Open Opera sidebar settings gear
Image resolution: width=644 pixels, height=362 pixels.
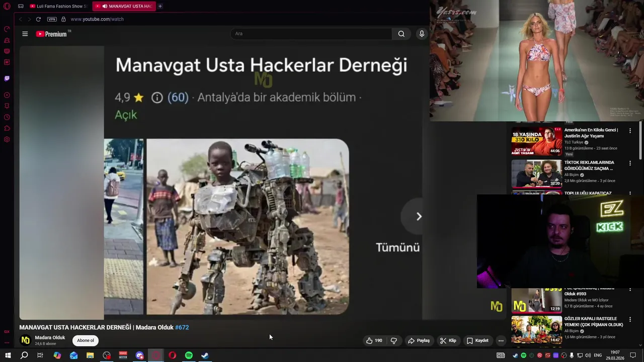(x=7, y=139)
